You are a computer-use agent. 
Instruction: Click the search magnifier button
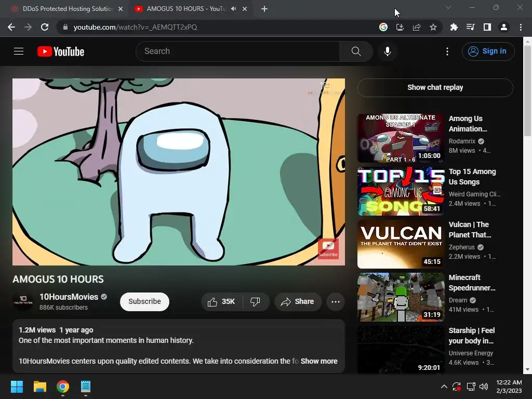click(356, 51)
